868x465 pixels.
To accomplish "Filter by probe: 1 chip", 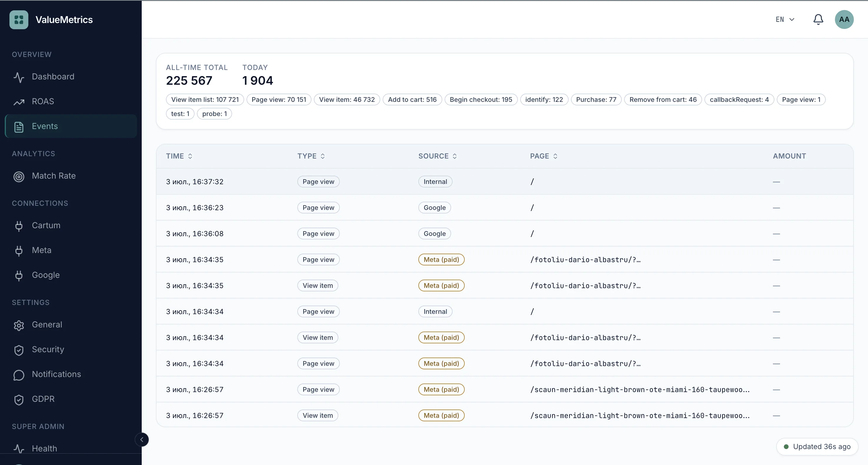I will [x=214, y=114].
